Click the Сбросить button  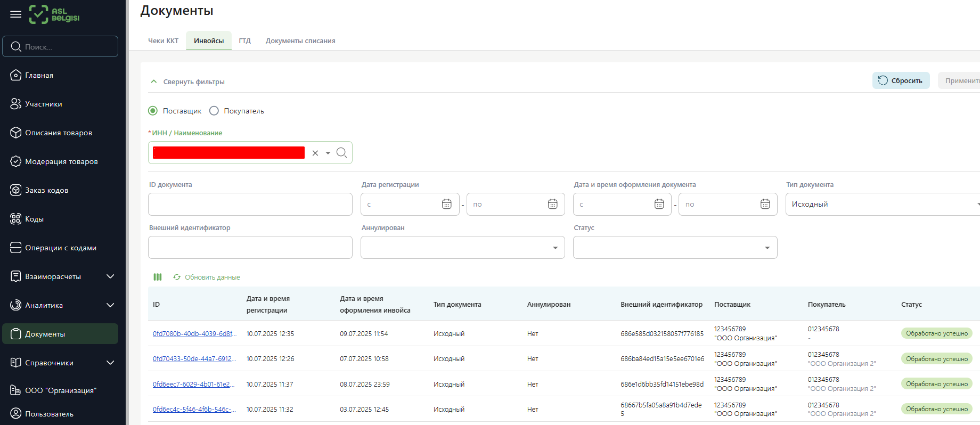coord(901,81)
